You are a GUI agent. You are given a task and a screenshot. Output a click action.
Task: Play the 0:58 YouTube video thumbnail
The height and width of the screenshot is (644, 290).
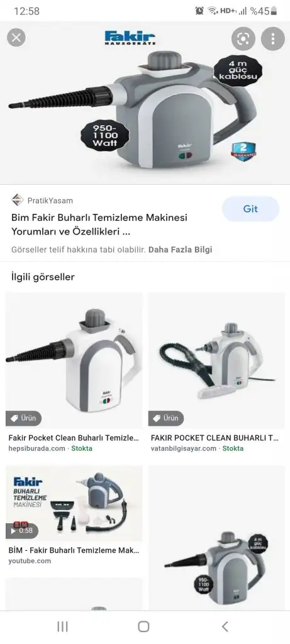[x=74, y=504]
